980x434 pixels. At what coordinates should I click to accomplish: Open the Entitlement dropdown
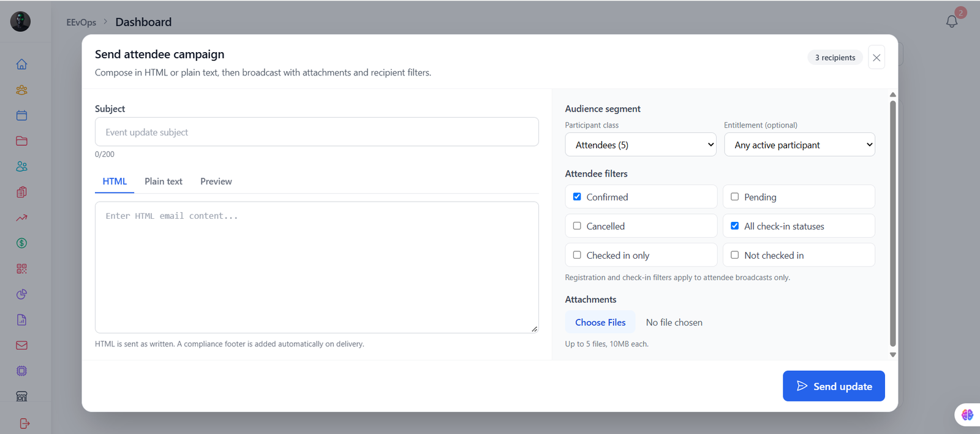point(799,145)
